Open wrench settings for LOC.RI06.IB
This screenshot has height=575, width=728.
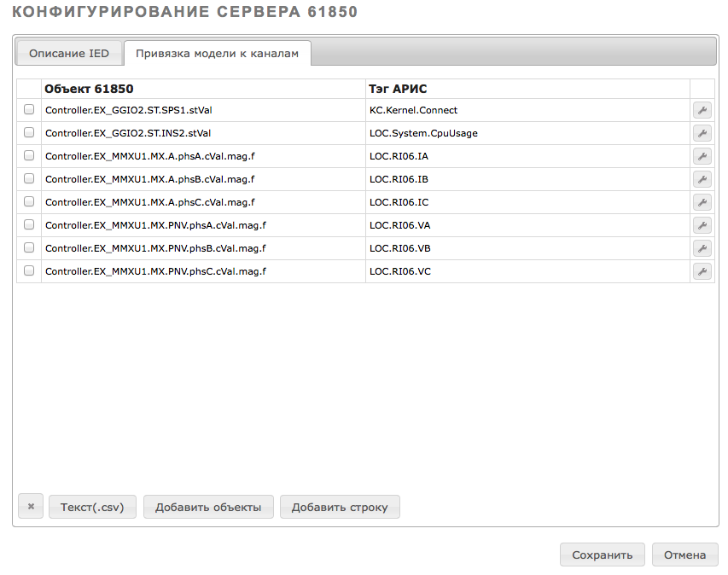pyautogui.click(x=702, y=179)
